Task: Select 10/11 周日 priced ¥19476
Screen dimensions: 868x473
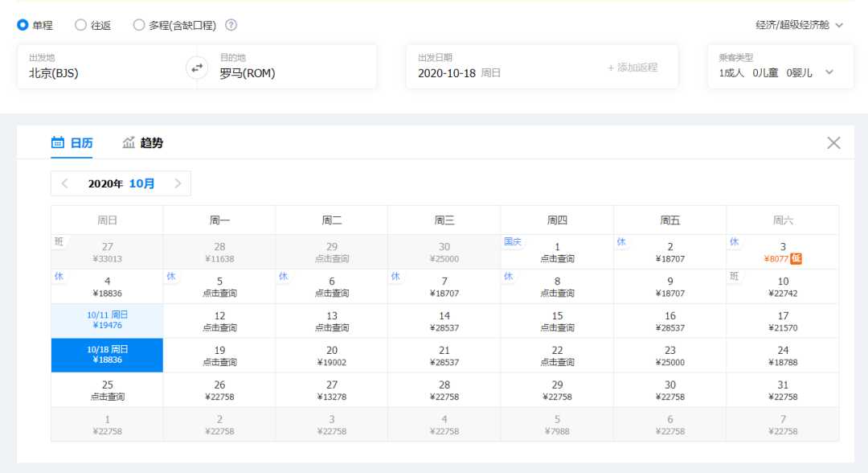Action: click(x=108, y=321)
